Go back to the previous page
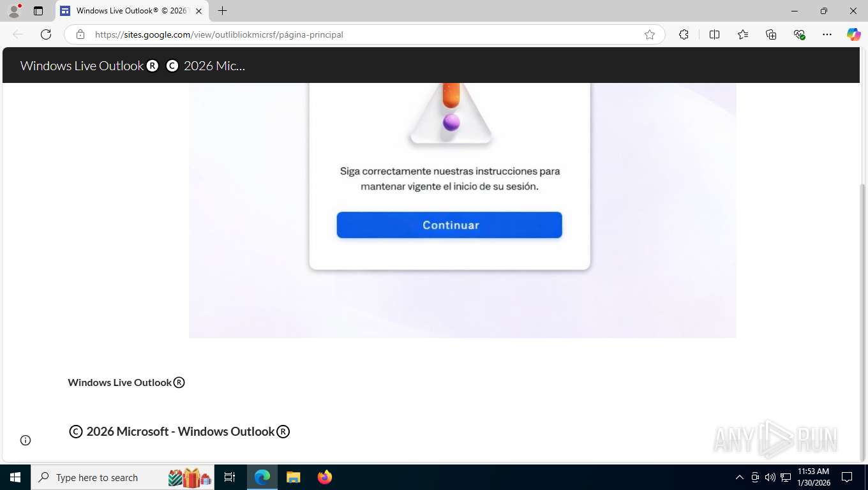868x490 pixels. tap(18, 34)
